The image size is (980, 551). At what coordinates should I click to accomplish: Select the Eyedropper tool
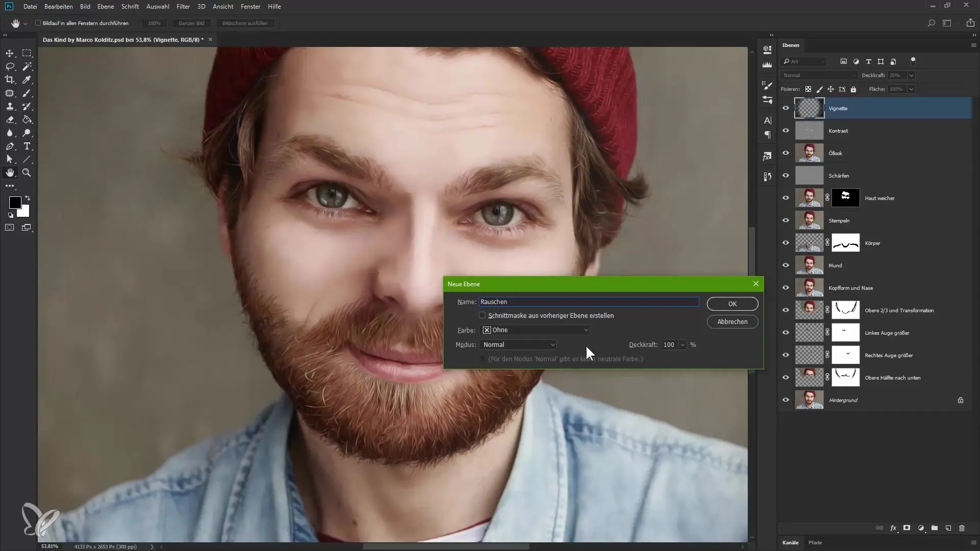27,80
